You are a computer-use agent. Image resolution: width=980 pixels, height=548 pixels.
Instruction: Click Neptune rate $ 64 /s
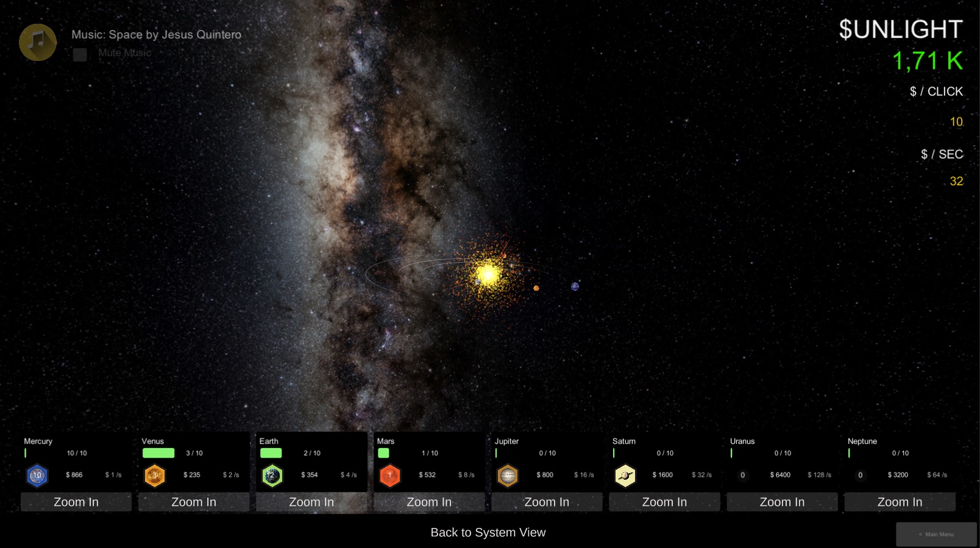point(937,475)
